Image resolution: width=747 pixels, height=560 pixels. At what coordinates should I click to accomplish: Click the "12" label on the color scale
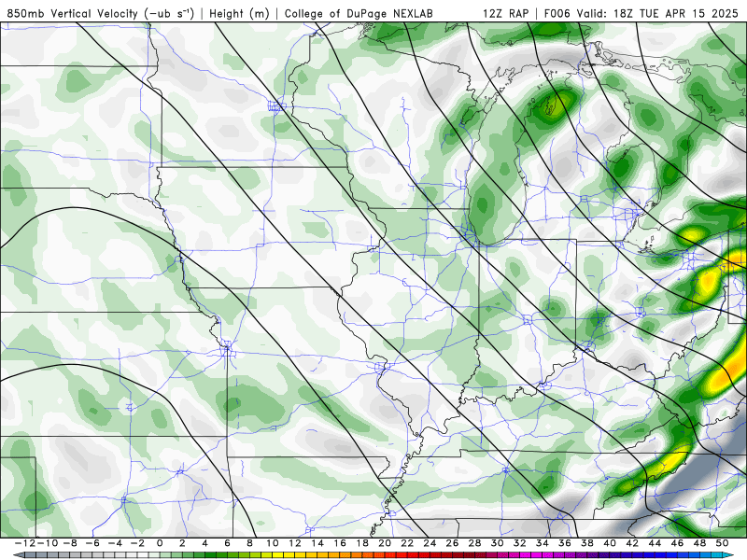click(x=295, y=543)
